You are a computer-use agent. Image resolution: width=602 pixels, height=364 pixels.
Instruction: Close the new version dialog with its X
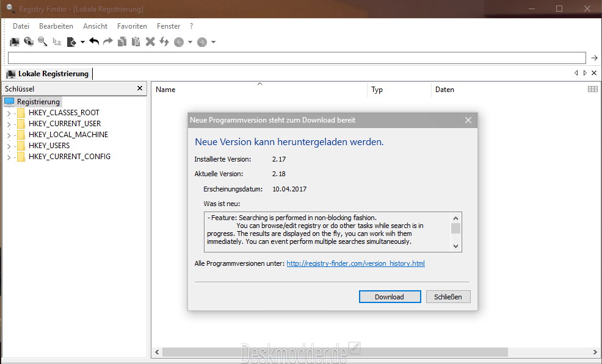coord(468,120)
